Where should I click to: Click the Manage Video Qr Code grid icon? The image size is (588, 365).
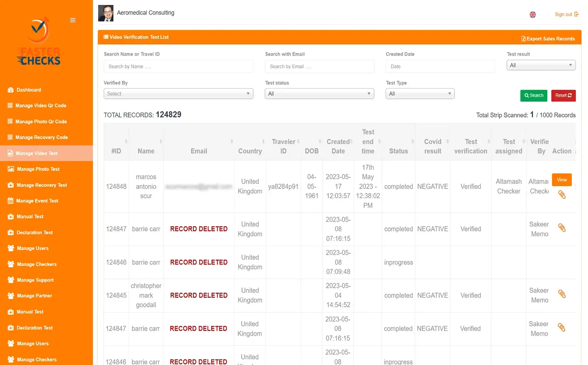coord(9,106)
